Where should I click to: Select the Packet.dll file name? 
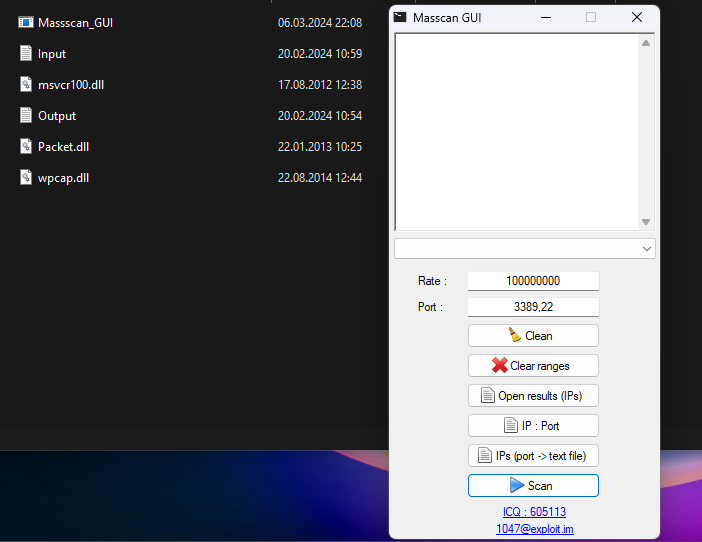click(64, 147)
